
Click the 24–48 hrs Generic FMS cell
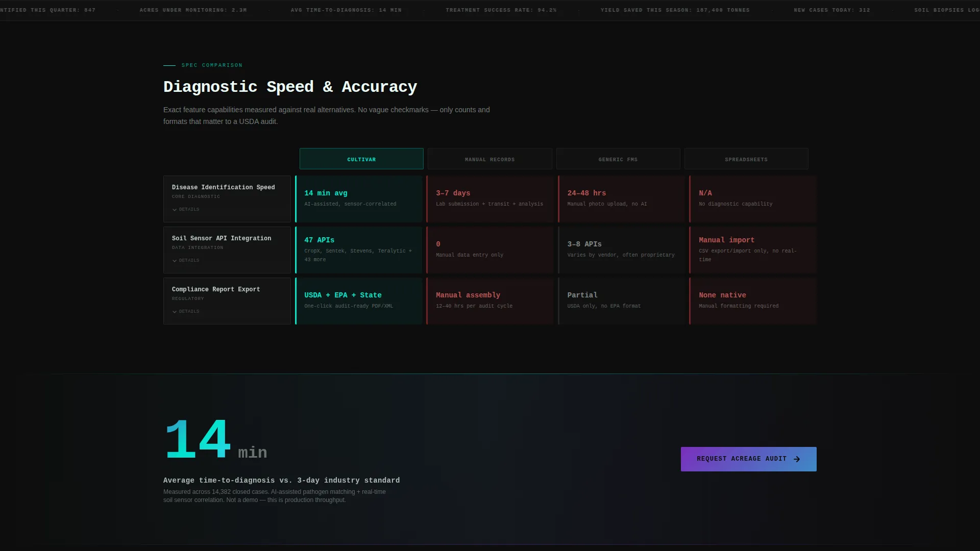click(622, 199)
